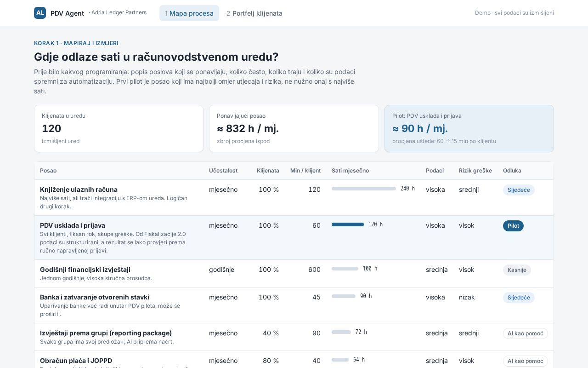The height and width of the screenshot is (368, 588).
Task: Click the 45 minutes per client value
Action: (317, 297)
